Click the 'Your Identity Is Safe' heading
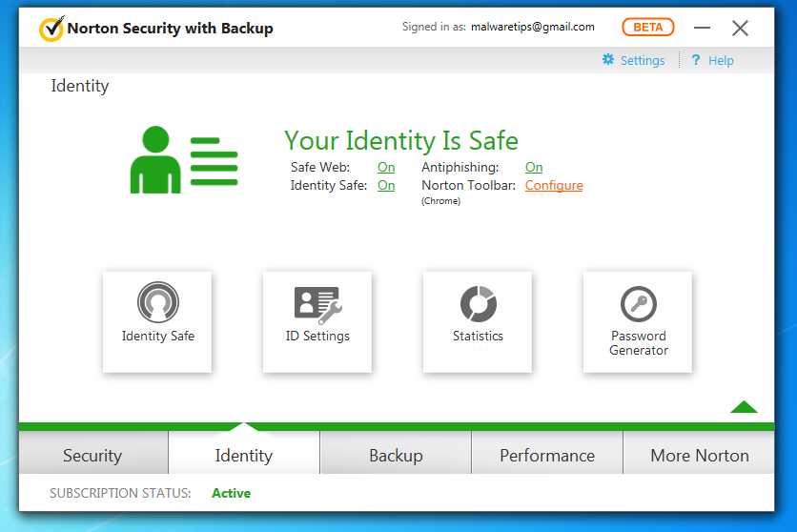Viewport: 797px width, 532px height. pyautogui.click(x=401, y=141)
